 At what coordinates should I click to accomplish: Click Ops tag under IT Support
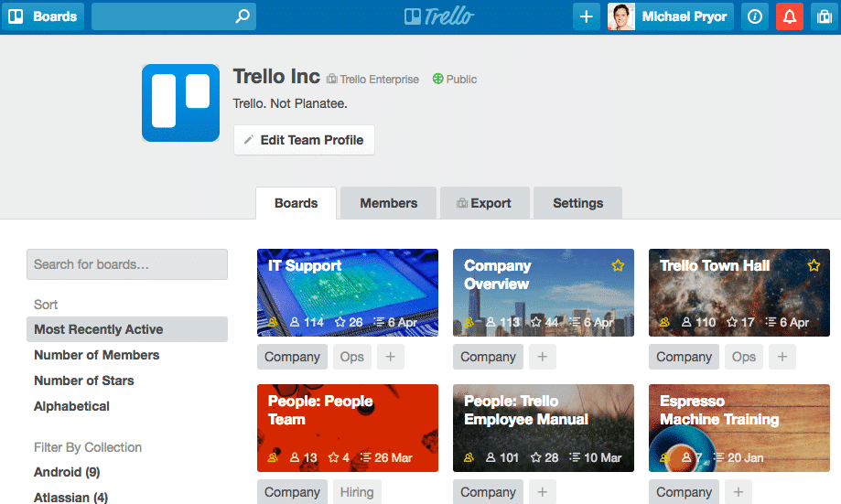tap(351, 357)
